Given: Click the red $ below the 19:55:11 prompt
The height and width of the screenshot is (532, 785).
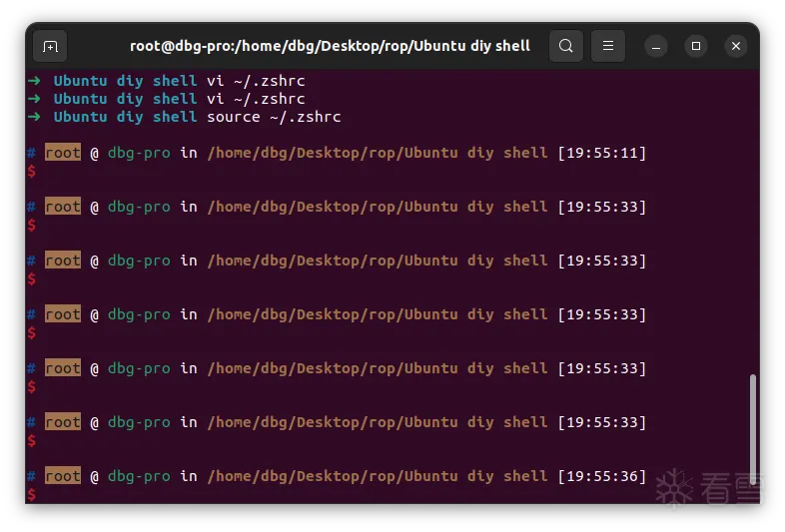Looking at the screenshot, I should (x=32, y=172).
